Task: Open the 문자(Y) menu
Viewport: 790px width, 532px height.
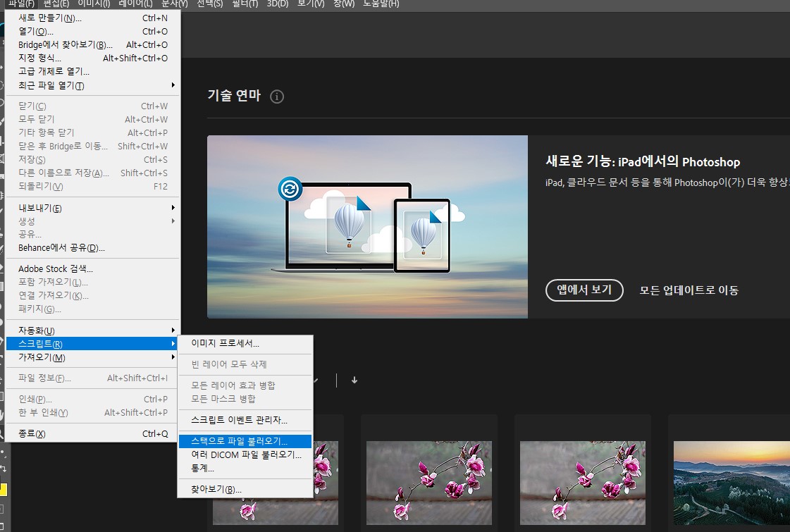Action: tap(174, 4)
